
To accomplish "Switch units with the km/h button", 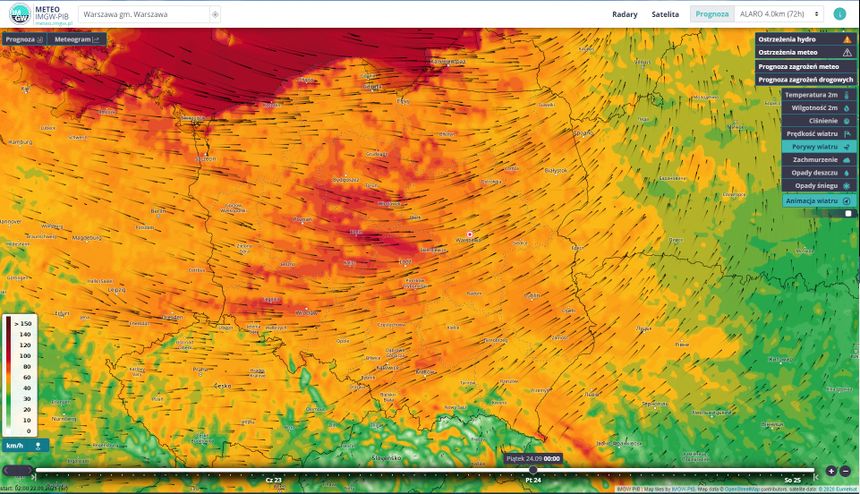I will [25, 446].
